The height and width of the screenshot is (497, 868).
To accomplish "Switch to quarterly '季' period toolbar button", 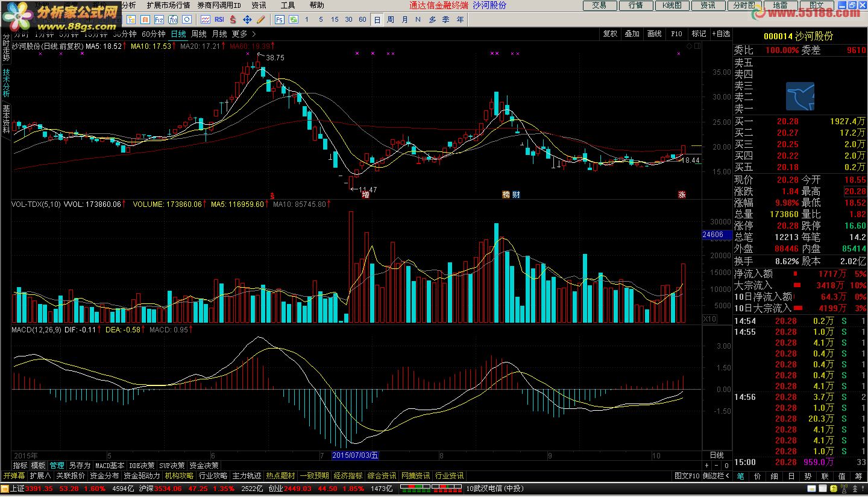I will (445, 19).
